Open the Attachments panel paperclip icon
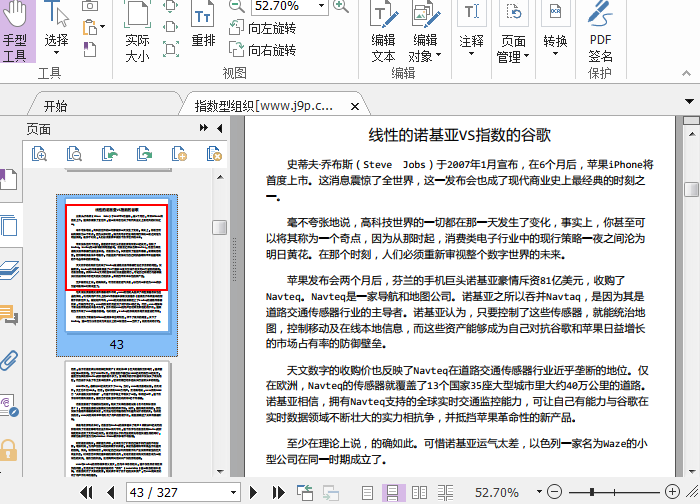Screen dimensions: 700x504 click(x=10, y=360)
